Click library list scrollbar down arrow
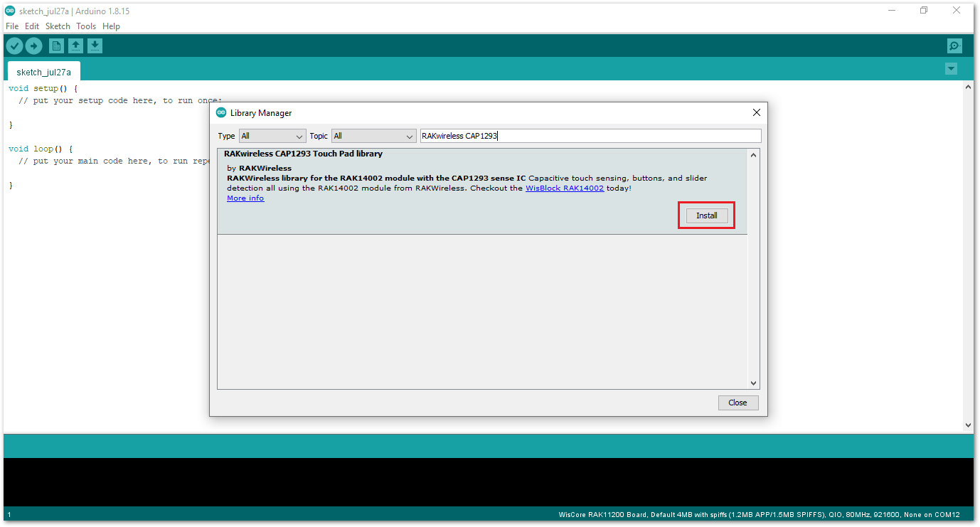 754,383
